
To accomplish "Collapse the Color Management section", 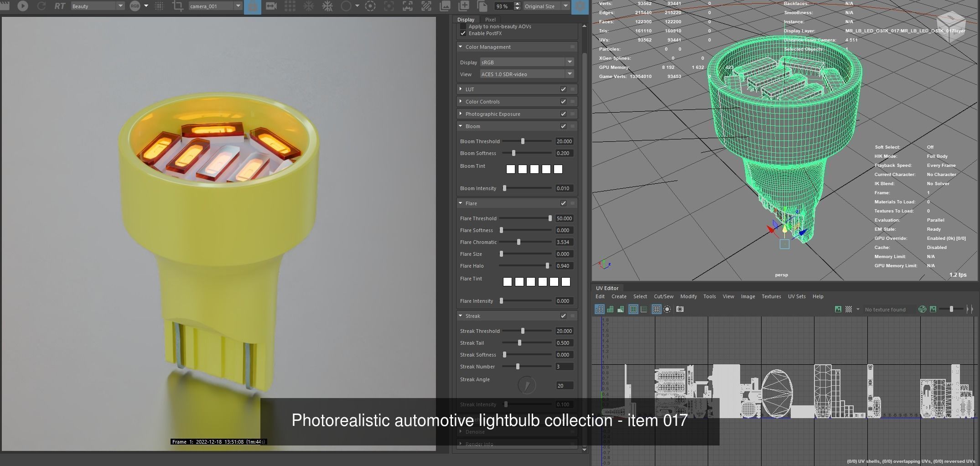I will click(461, 47).
